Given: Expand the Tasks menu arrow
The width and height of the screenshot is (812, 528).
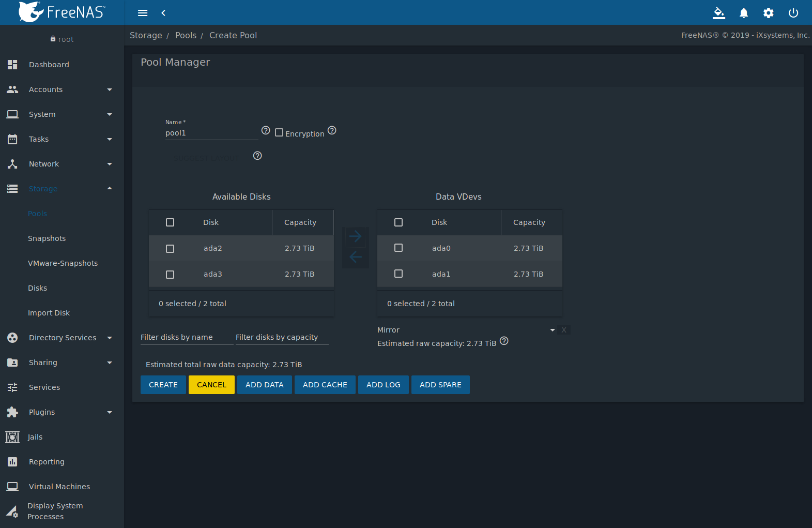Looking at the screenshot, I should tap(110, 139).
